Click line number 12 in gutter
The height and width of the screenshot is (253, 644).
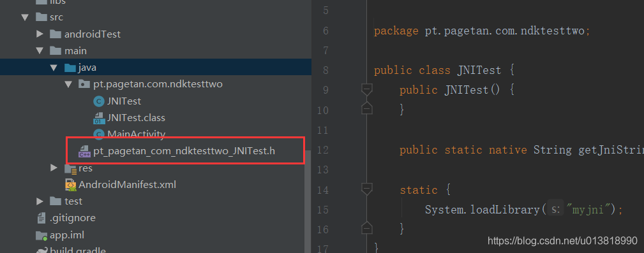point(323,150)
